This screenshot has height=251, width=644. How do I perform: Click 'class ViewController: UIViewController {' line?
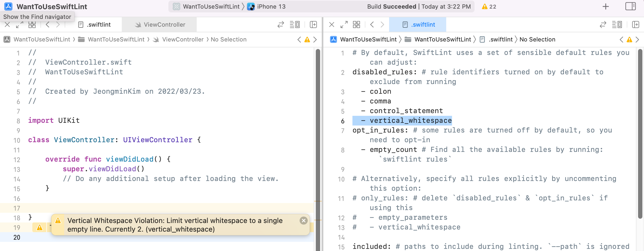115,140
